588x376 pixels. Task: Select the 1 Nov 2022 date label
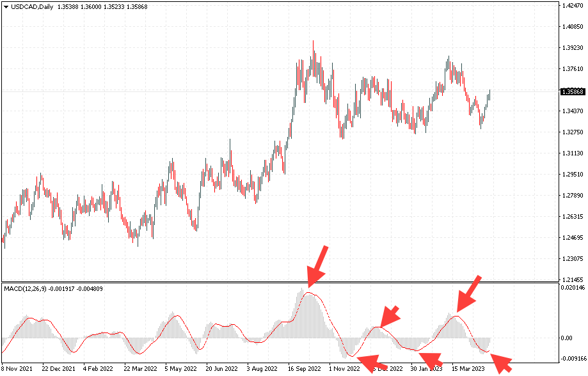click(344, 369)
